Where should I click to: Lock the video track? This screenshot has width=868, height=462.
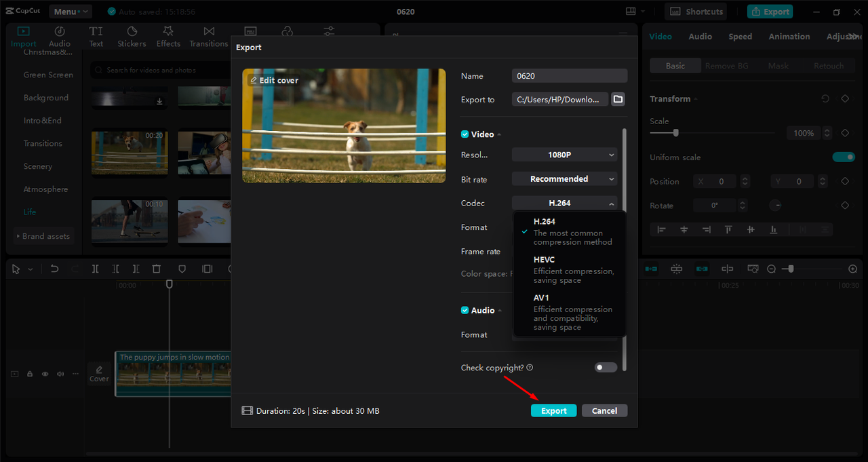click(x=30, y=374)
